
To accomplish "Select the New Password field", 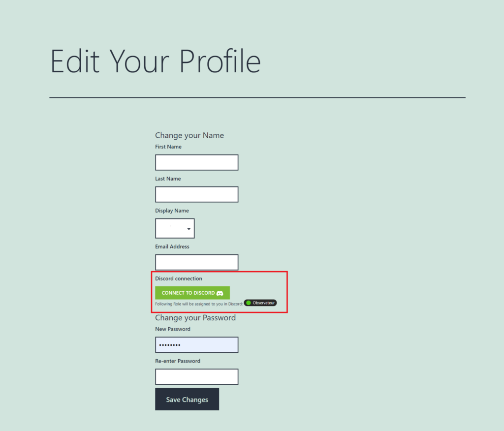I will coord(197,345).
